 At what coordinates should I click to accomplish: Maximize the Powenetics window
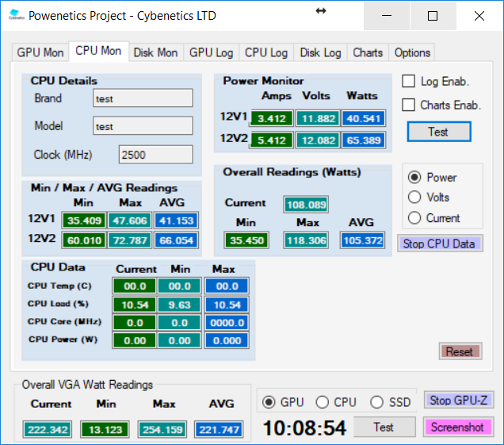[433, 15]
